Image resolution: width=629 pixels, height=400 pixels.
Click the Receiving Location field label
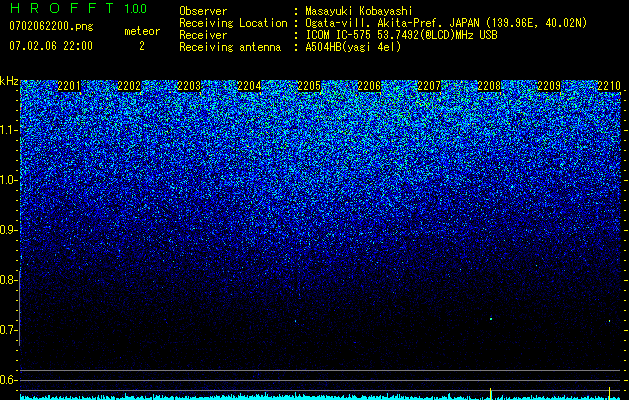[233, 23]
